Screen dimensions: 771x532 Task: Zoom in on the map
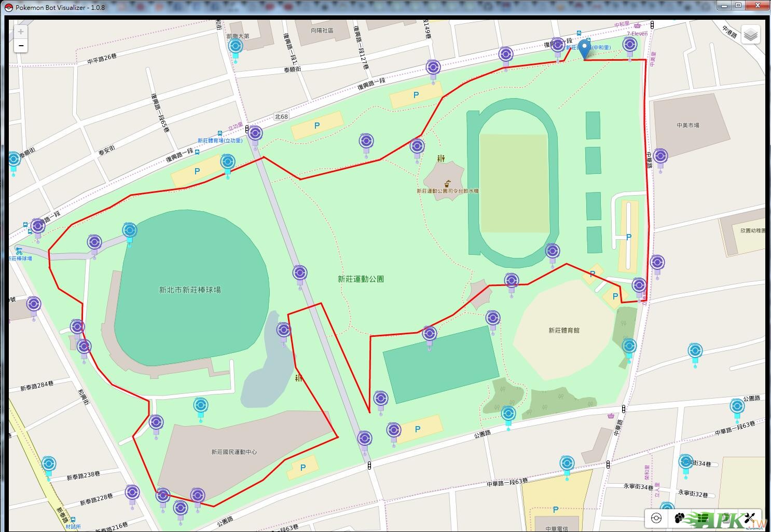21,32
